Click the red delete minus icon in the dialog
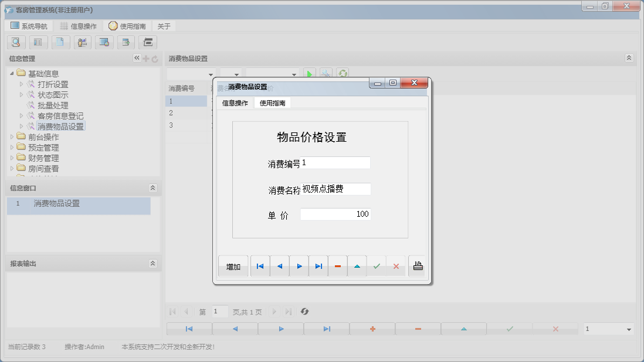The width and height of the screenshot is (644, 362). coord(338,265)
